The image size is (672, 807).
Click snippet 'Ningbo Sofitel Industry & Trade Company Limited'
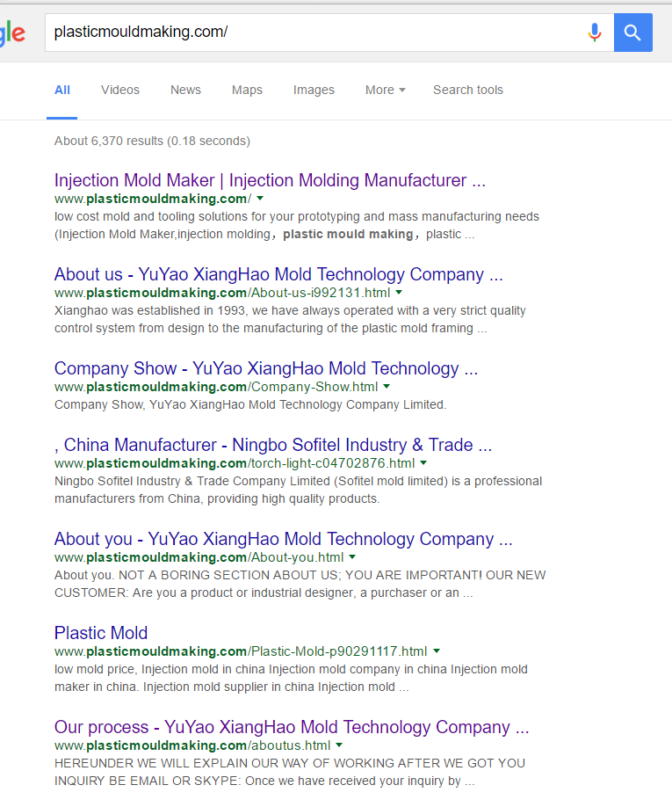pos(298,490)
